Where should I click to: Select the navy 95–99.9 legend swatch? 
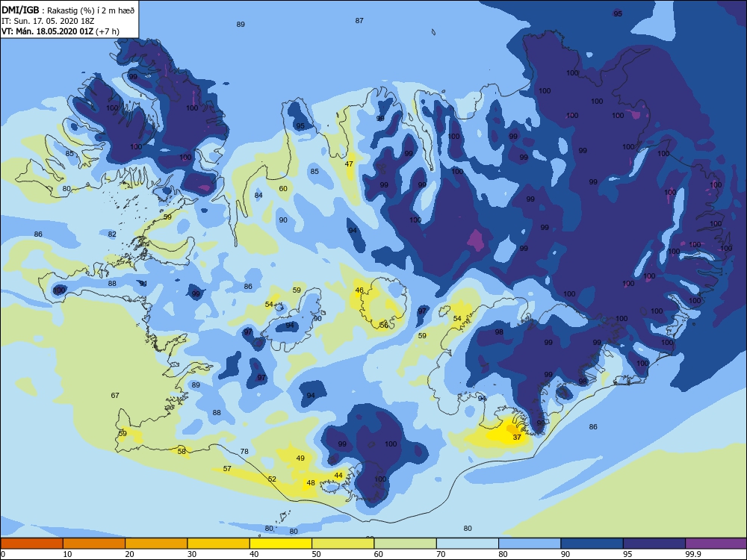pyautogui.click(x=654, y=544)
